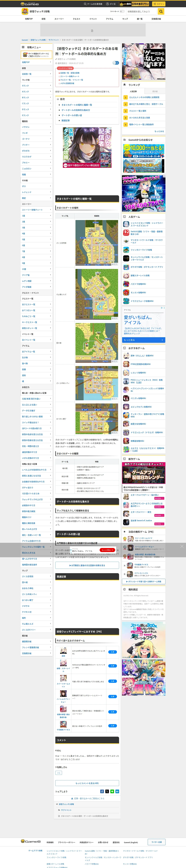Close the overlay banner ad with the X
Viewport: 186px width, 868px height.
[182, 546]
